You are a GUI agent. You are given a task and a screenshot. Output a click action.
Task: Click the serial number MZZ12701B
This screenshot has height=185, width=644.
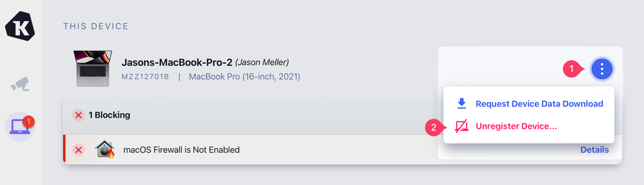pos(145,77)
